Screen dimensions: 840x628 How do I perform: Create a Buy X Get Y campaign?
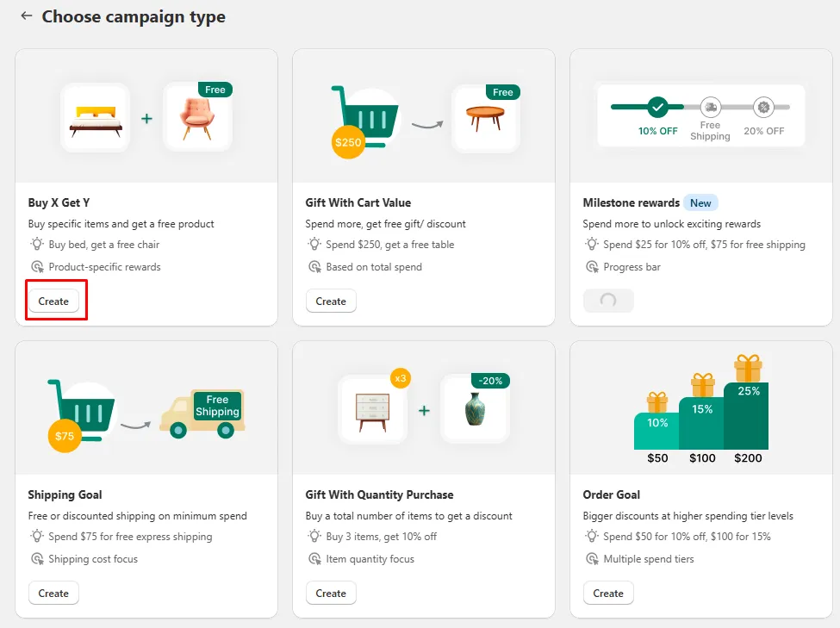53,302
